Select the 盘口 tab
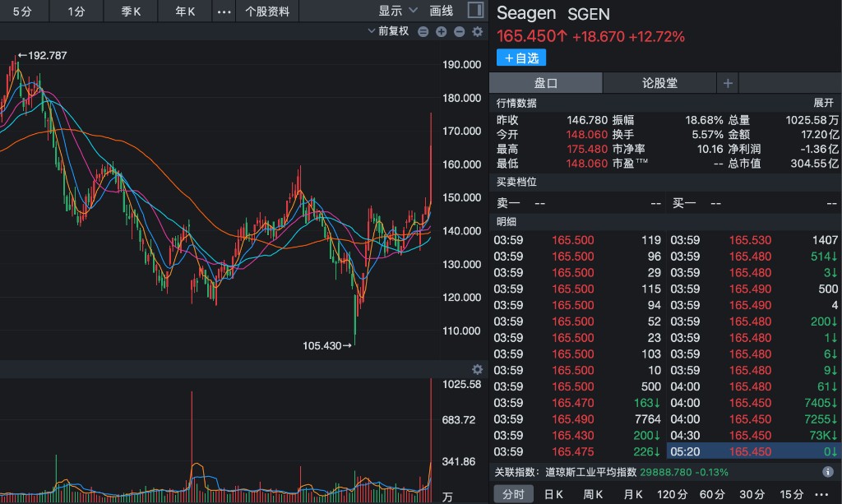The height and width of the screenshot is (504, 842). (546, 83)
